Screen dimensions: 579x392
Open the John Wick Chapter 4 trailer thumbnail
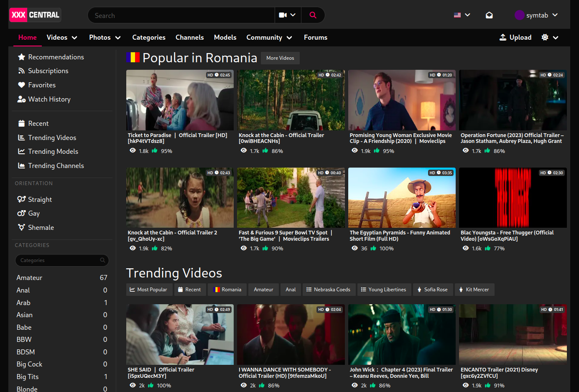(x=402, y=334)
